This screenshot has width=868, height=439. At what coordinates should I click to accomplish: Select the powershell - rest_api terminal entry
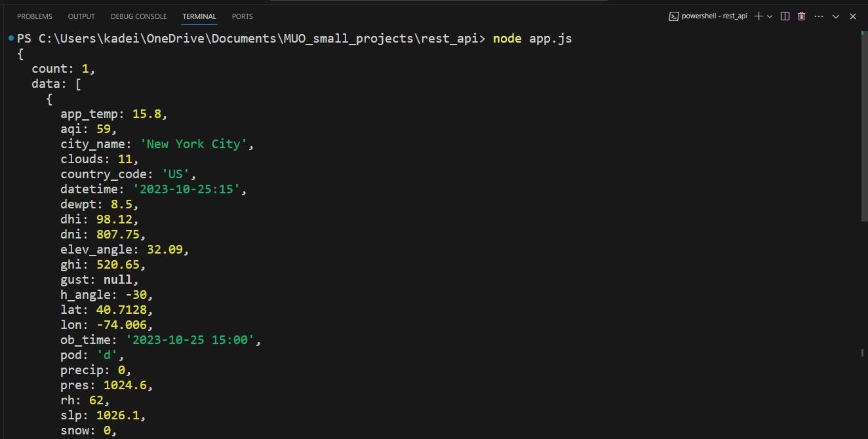pyautogui.click(x=713, y=16)
